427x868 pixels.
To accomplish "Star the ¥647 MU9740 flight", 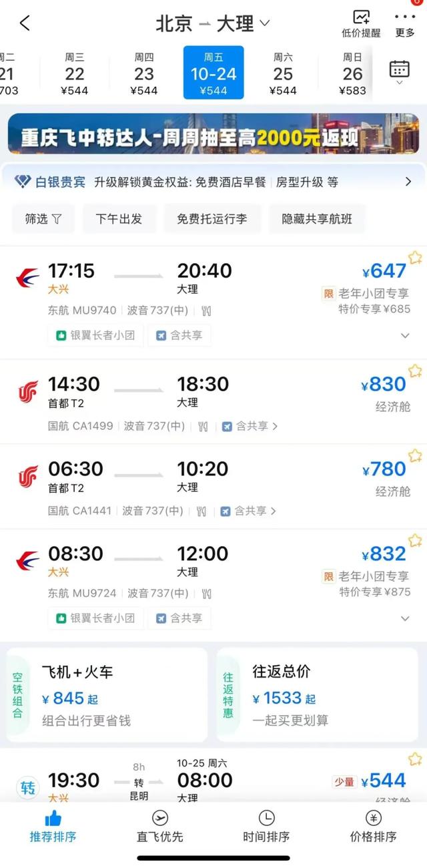I will [x=415, y=258].
